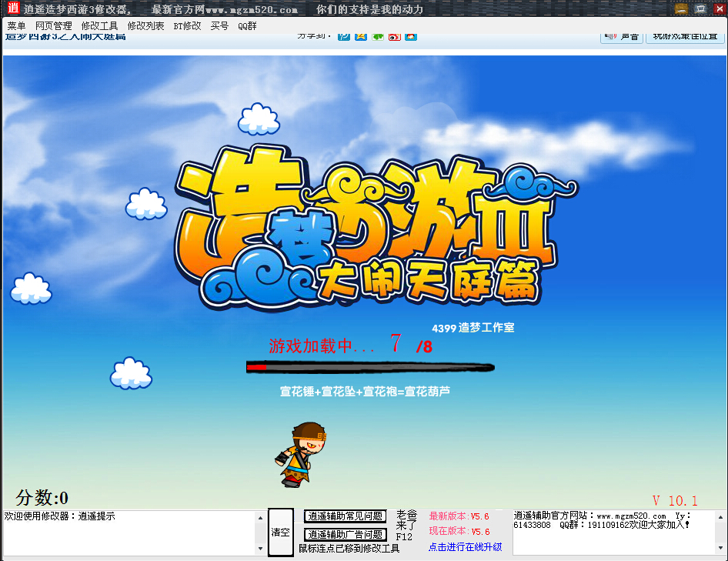Click the 鼠标连点已移到修改工具 notice
This screenshot has height=561, width=728.
[x=349, y=549]
